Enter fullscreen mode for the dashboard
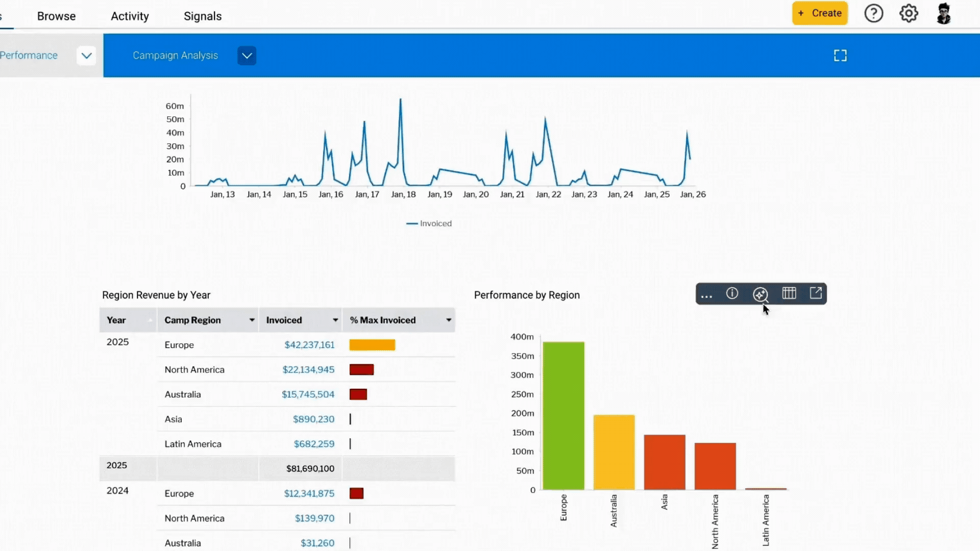The image size is (980, 551). coord(840,56)
